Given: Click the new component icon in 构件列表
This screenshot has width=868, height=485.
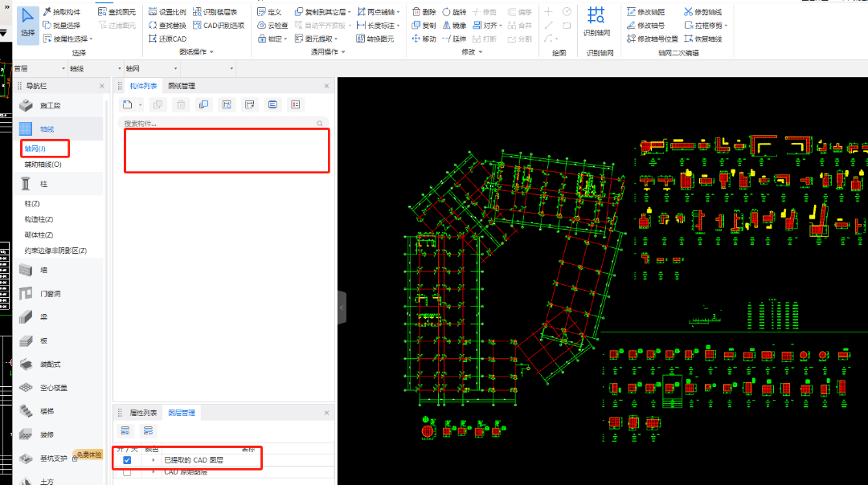Looking at the screenshot, I should point(127,104).
